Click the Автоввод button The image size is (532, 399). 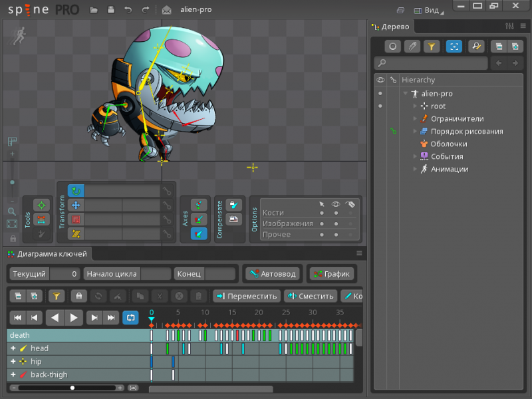click(273, 274)
